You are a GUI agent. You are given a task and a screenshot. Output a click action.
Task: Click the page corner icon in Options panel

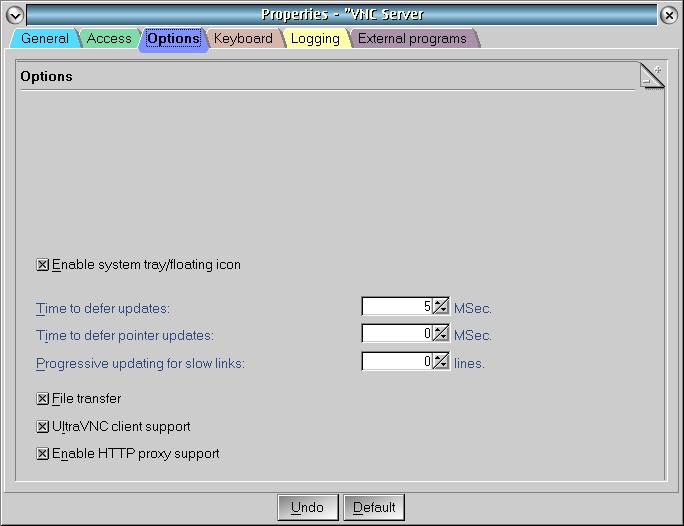pyautogui.click(x=652, y=75)
